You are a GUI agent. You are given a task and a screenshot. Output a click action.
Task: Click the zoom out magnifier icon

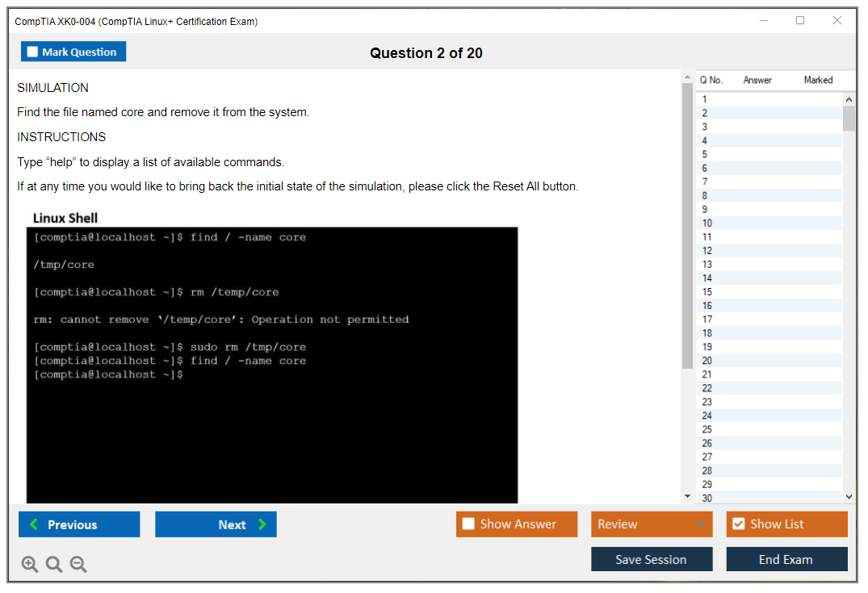[78, 565]
